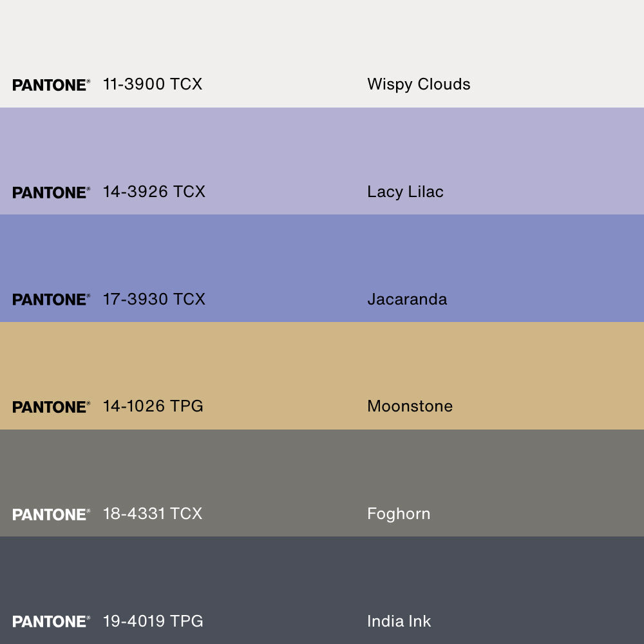Select the color code 18-4331 TCX
This screenshot has height=644, width=644.
[153, 514]
